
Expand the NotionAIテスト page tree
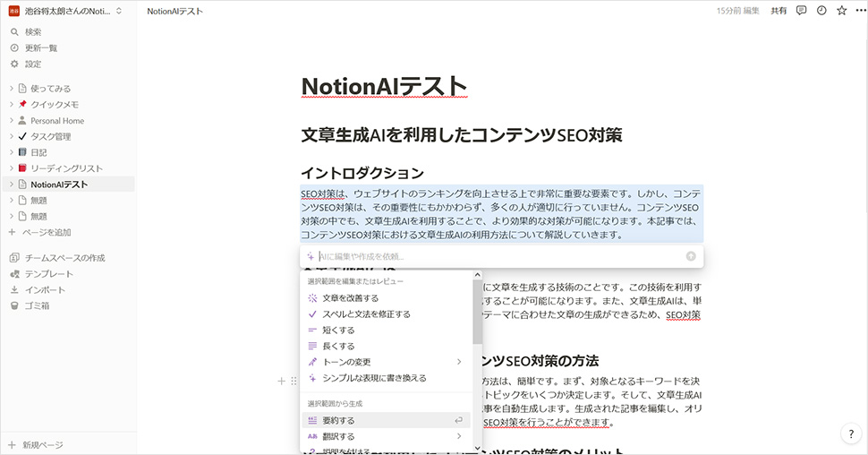[x=11, y=184]
